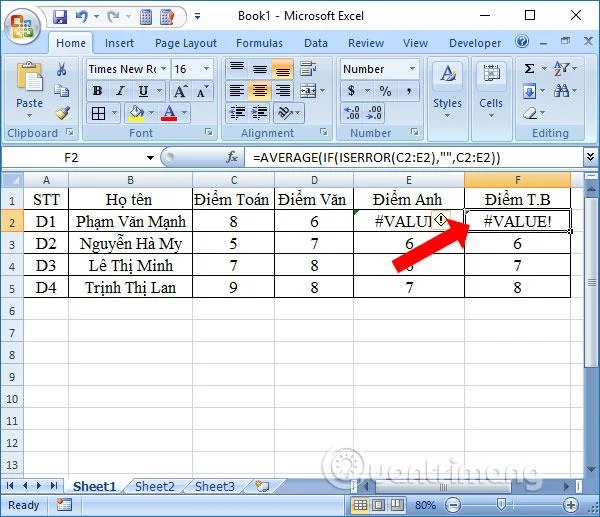Toggle Bottom Align vertical alignment
Screen dimensions: 600x517
pos(283,68)
